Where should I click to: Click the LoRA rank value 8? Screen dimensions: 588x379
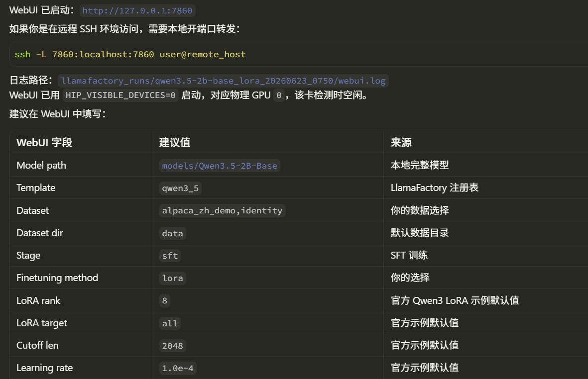pos(165,301)
